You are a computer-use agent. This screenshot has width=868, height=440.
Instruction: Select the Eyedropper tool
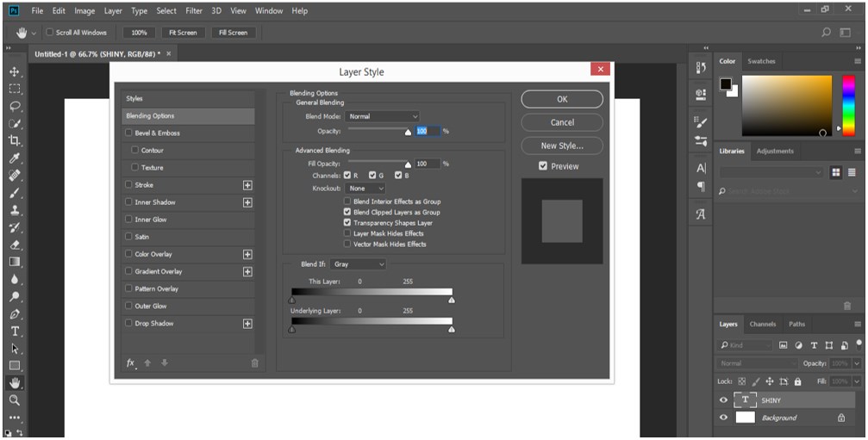15,158
